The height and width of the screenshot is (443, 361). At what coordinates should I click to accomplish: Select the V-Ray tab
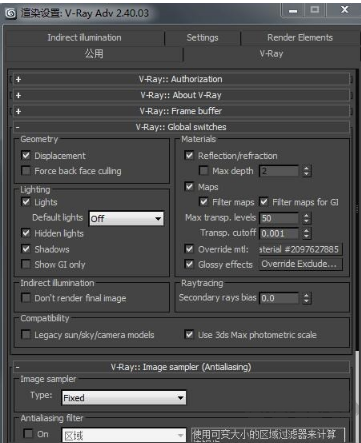click(x=271, y=54)
